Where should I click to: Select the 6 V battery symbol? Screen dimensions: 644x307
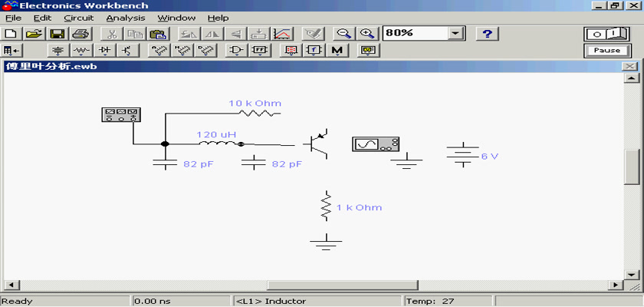[x=463, y=155]
